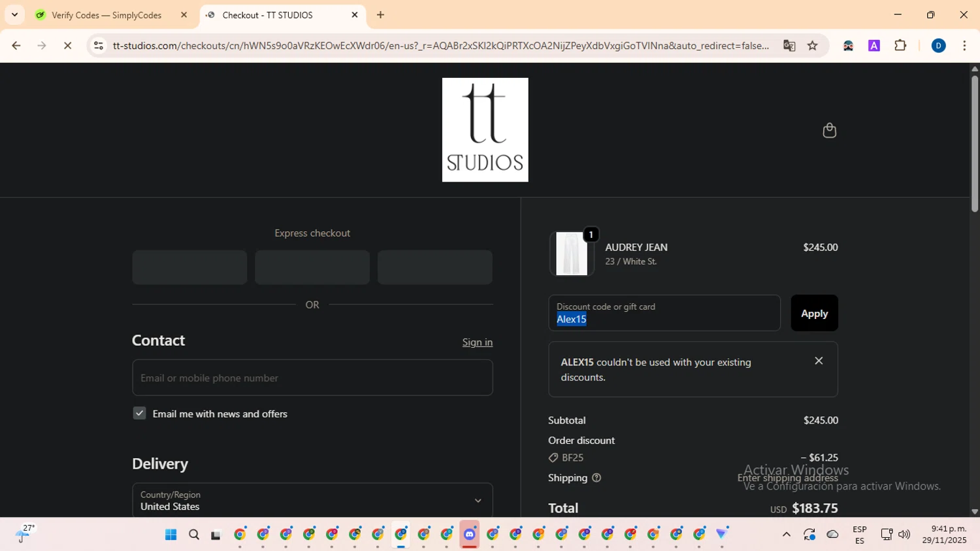The width and height of the screenshot is (980, 551).
Task: Focus the email or mobile phone number field
Action: coord(312,378)
